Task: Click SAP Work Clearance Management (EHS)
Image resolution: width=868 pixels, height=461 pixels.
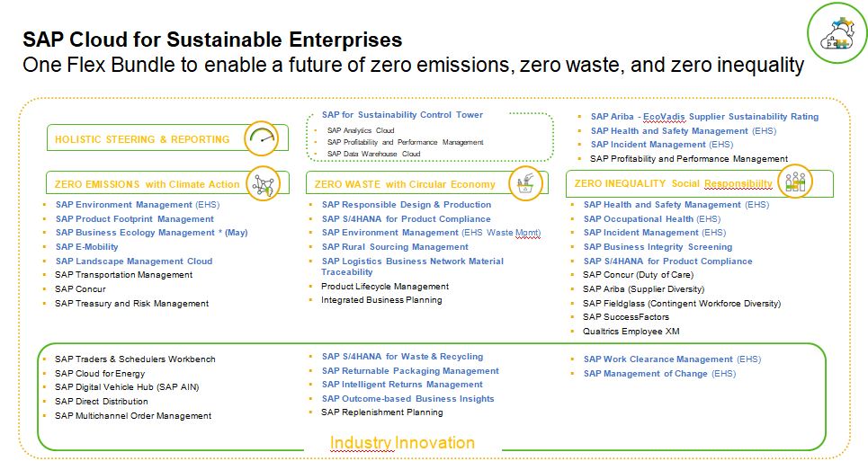Action: coord(672,359)
